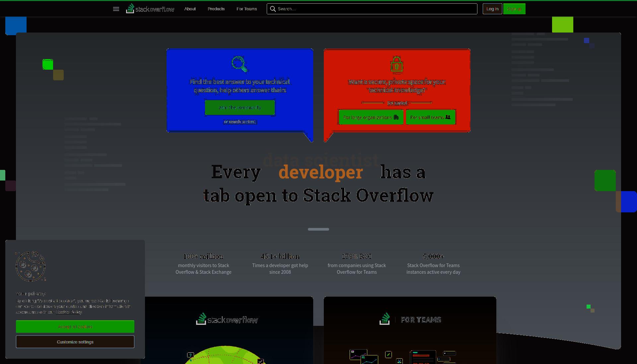Viewport: 637px width, 364px height.
Task: Click the '45.1+ billion' statistic
Action: click(280, 256)
